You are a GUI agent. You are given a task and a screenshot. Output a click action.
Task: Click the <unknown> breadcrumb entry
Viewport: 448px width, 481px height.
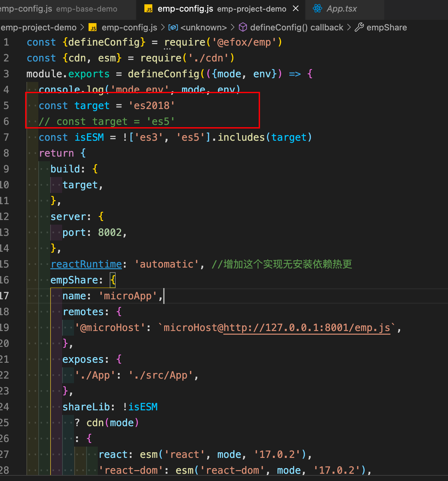coord(204,27)
